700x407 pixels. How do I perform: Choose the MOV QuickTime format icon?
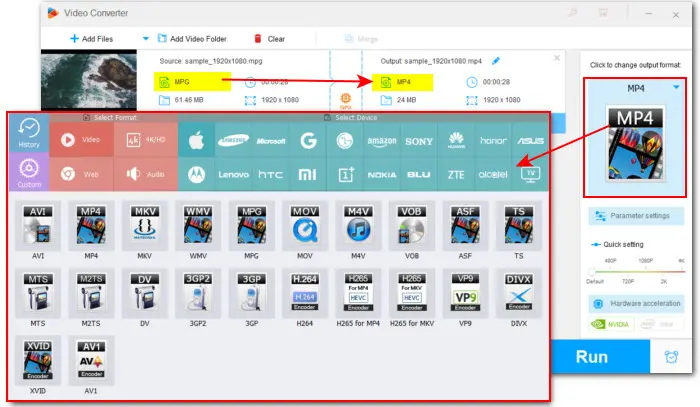304,225
